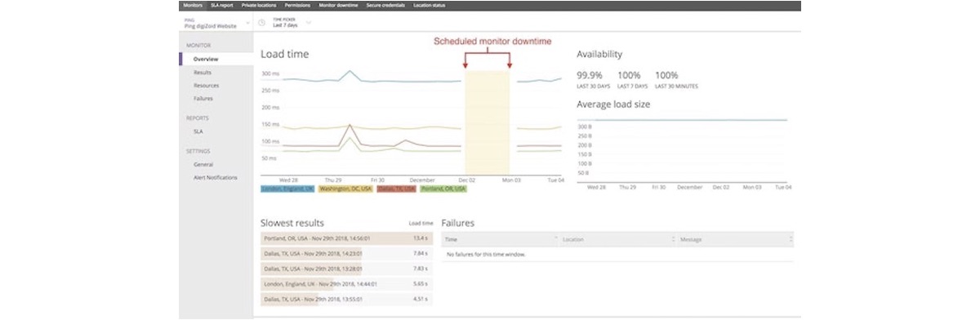Open Secure credentials tab

click(x=386, y=6)
